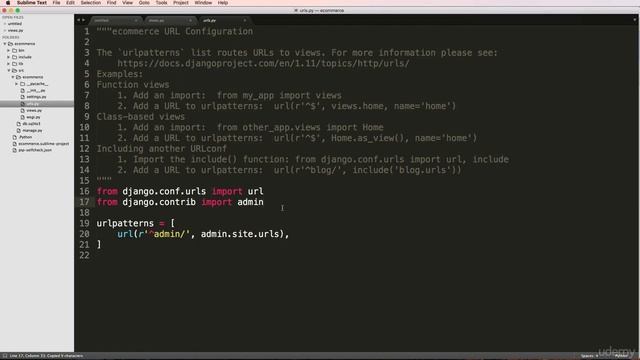Open views.py under src/ecommerce in sidebar

point(34,110)
